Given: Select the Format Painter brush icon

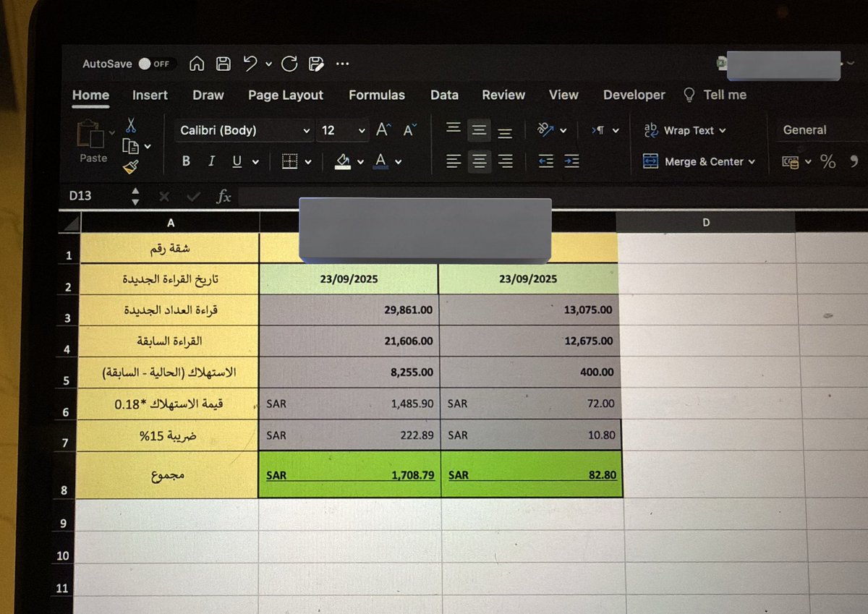Looking at the screenshot, I should [130, 167].
